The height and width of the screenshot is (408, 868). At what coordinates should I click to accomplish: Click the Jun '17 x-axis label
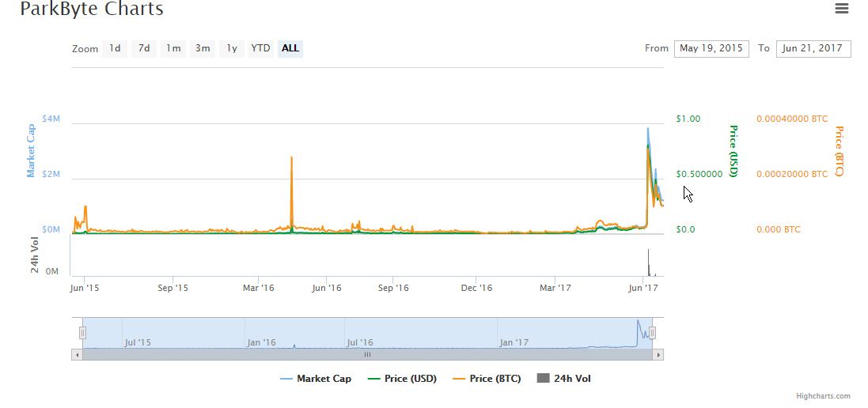pos(644,288)
